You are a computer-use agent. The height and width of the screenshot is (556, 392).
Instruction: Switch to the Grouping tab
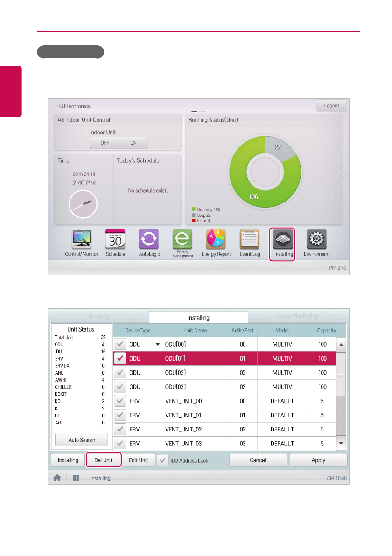click(99, 316)
